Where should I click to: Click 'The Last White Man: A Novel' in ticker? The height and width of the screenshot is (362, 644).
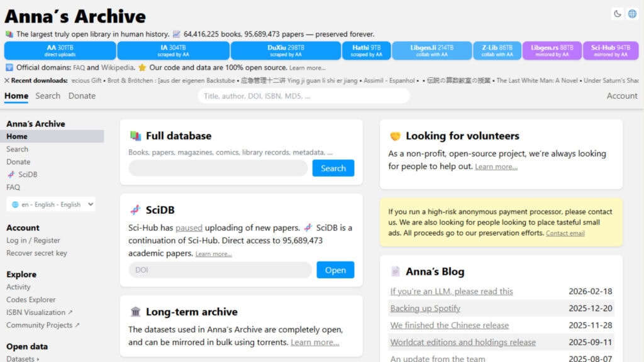coord(537,80)
